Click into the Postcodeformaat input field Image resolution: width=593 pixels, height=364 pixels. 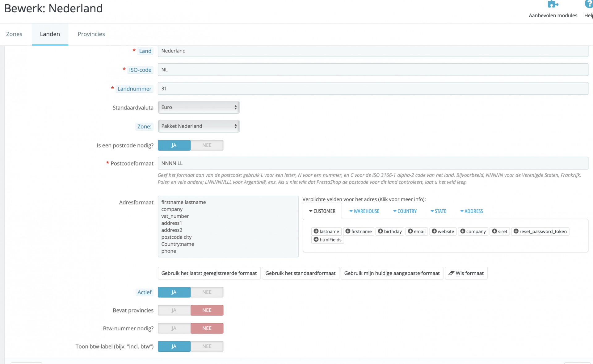(x=372, y=163)
